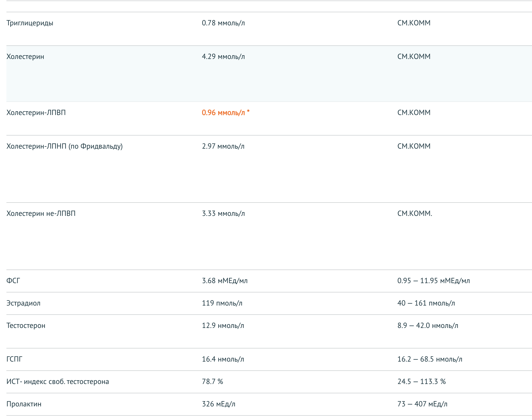532x420 pixels.
Task: Click the Пролактин row label
Action: click(x=24, y=404)
